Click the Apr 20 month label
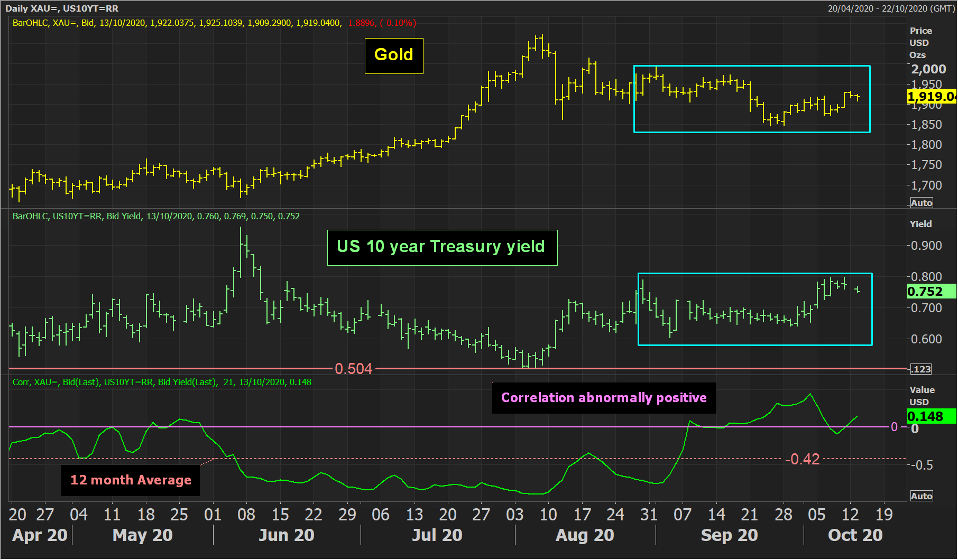This screenshot has height=560, width=958. pos(40,535)
